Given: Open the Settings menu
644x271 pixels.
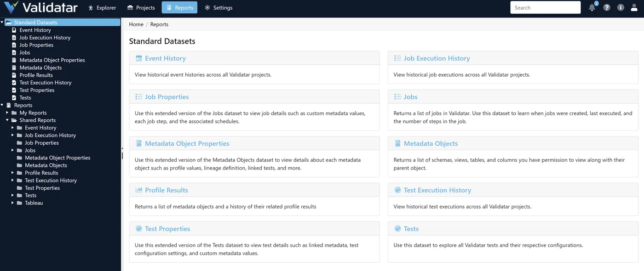Looking at the screenshot, I should [x=218, y=8].
